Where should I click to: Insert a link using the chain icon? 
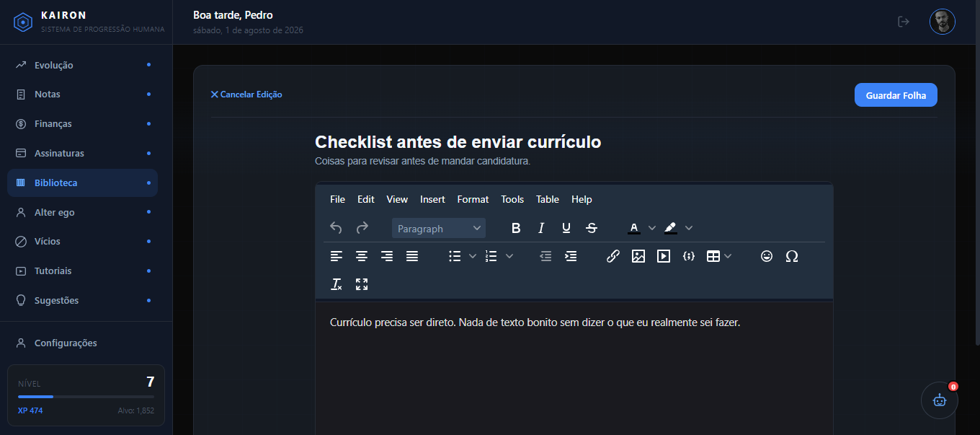(613, 256)
